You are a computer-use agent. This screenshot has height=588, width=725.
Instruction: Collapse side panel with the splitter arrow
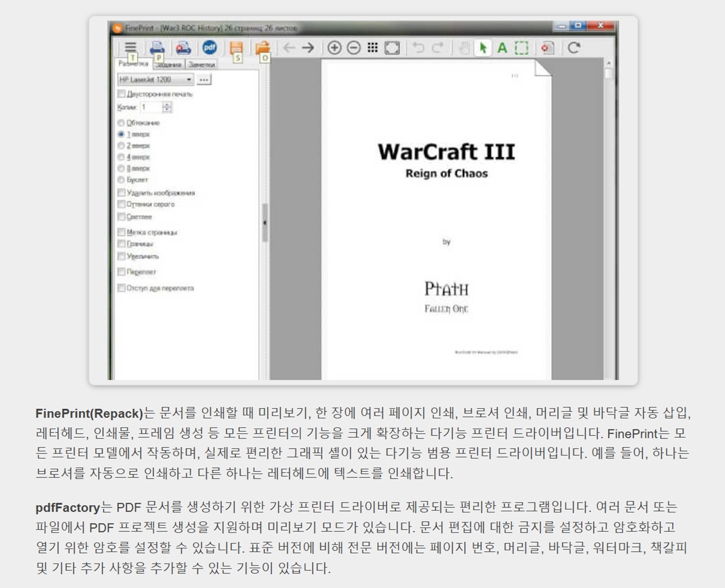pos(265,223)
